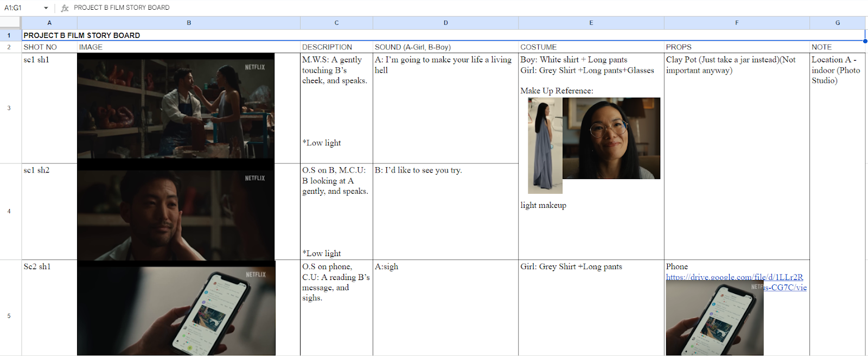
Task: Select column B header
Action: [x=189, y=23]
